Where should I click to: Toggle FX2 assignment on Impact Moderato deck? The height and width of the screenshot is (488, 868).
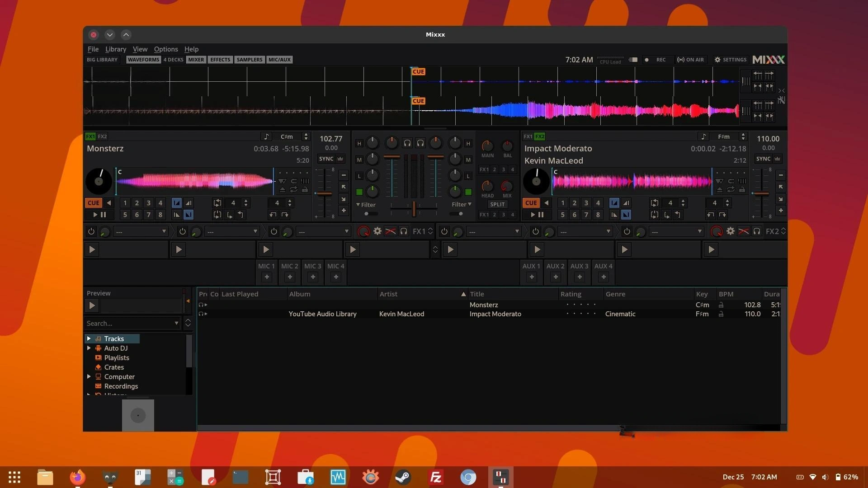540,136
